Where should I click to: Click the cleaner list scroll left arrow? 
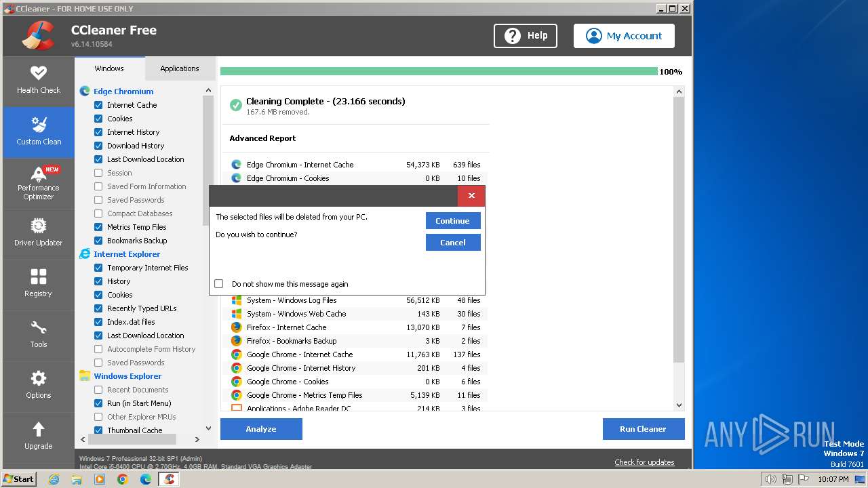83,439
